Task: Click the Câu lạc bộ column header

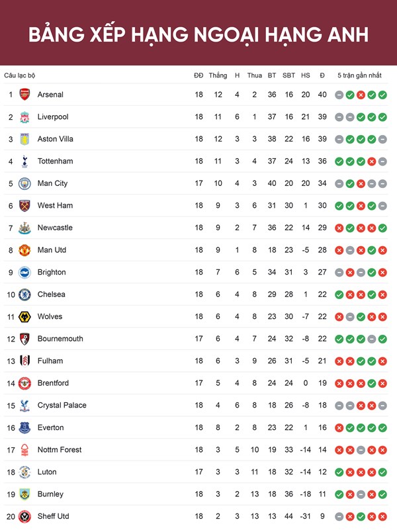Action: pyautogui.click(x=20, y=75)
